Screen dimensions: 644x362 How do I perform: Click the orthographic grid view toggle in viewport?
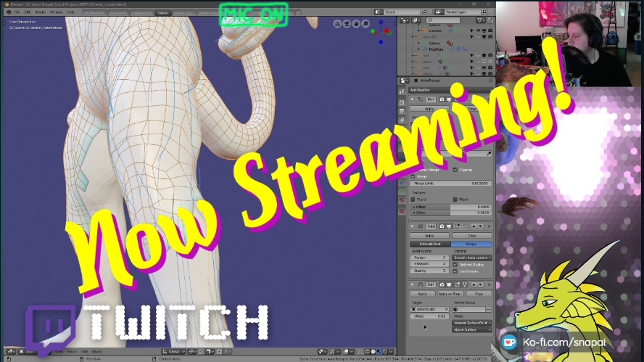click(337, 24)
